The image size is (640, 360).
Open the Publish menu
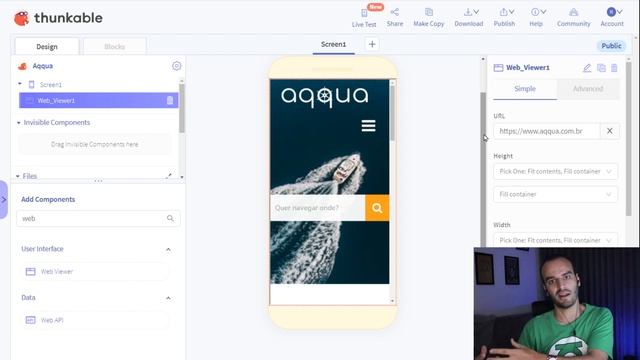tap(504, 18)
